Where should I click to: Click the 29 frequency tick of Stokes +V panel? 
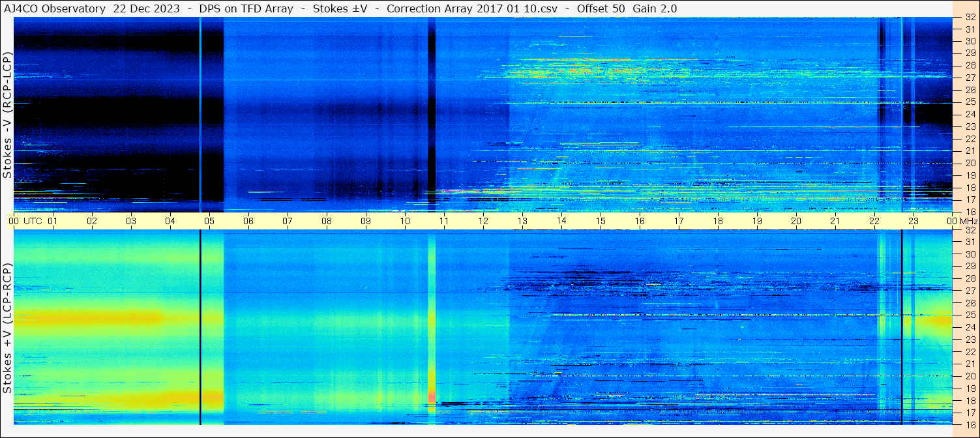click(970, 267)
